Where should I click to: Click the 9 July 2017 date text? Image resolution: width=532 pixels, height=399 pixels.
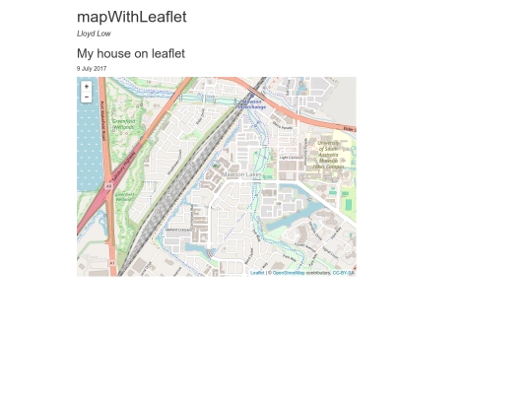[x=92, y=69]
